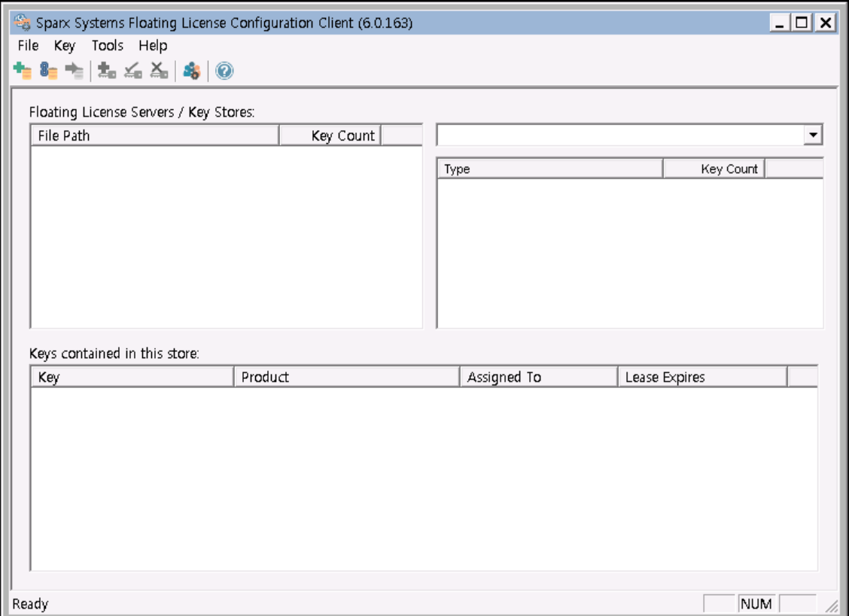
Task: Close the Floating License Configuration Client window
Action: pos(826,23)
